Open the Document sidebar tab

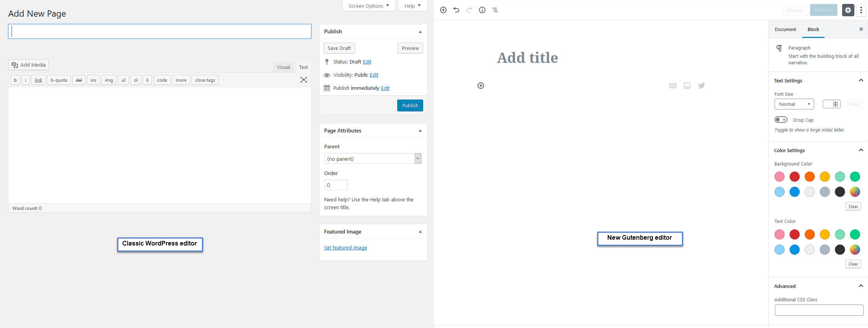pos(785,29)
